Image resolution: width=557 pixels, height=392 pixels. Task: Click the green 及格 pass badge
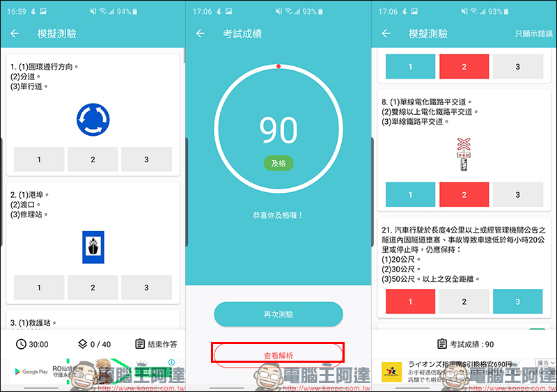[x=278, y=163]
